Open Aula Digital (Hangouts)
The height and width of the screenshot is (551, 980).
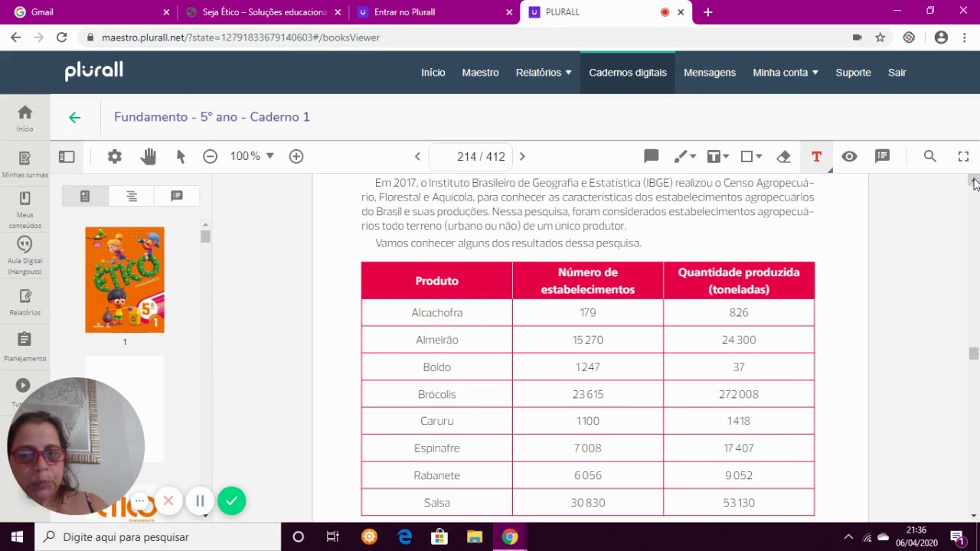click(24, 256)
